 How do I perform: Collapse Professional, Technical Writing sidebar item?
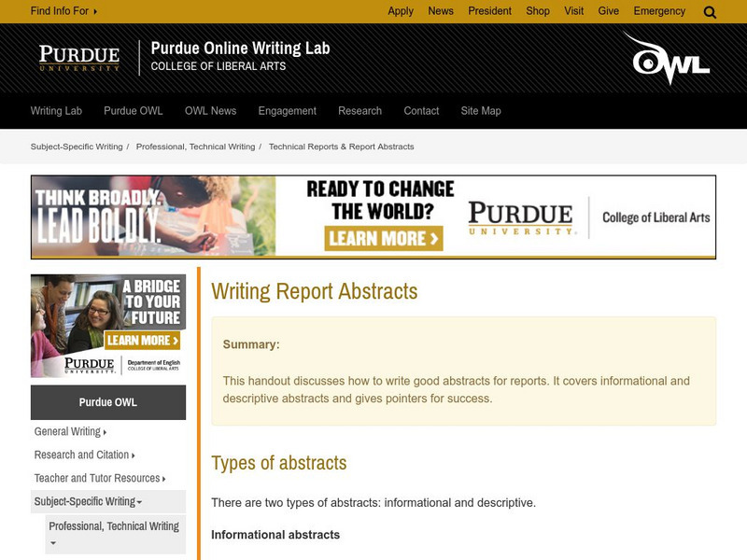[x=114, y=533]
